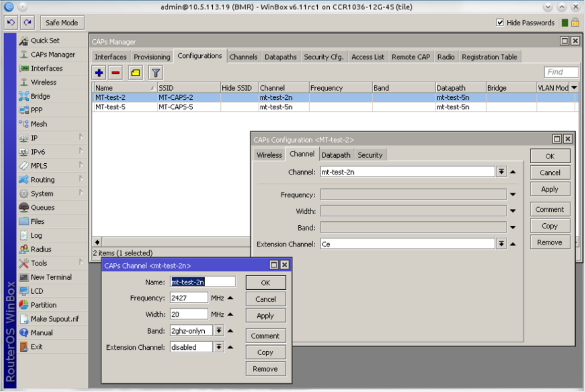585x392 pixels.
Task: Open Partition in the sidebar
Action: click(x=44, y=305)
